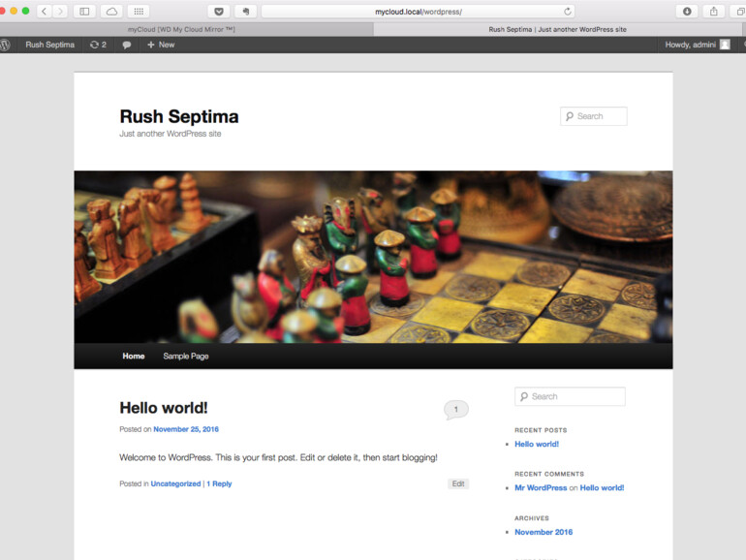Image resolution: width=746 pixels, height=560 pixels.
Task: Open iCloud Tabs cloud icon
Action: [111, 11]
